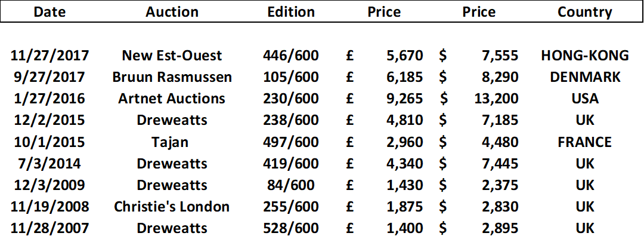The width and height of the screenshot is (644, 239).
Task: Select the Country column header
Action: tap(584, 12)
